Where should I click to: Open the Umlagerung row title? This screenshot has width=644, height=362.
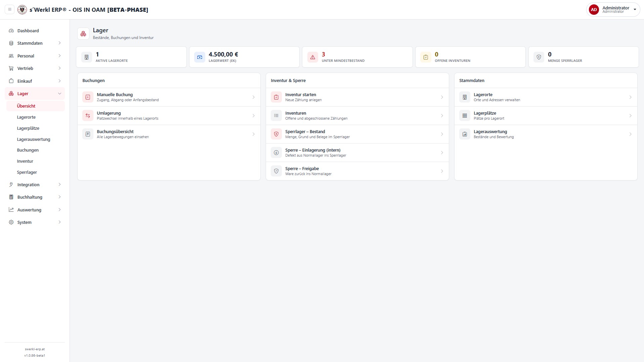[x=109, y=113]
